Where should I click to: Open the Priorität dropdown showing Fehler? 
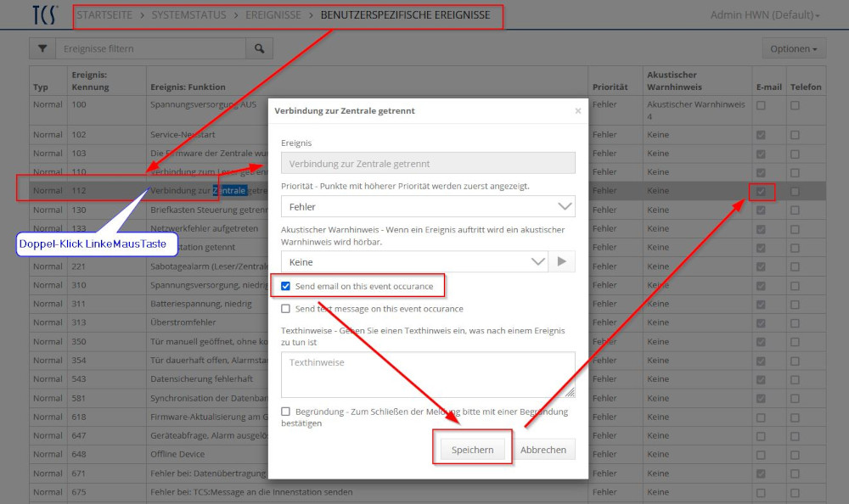[428, 206]
